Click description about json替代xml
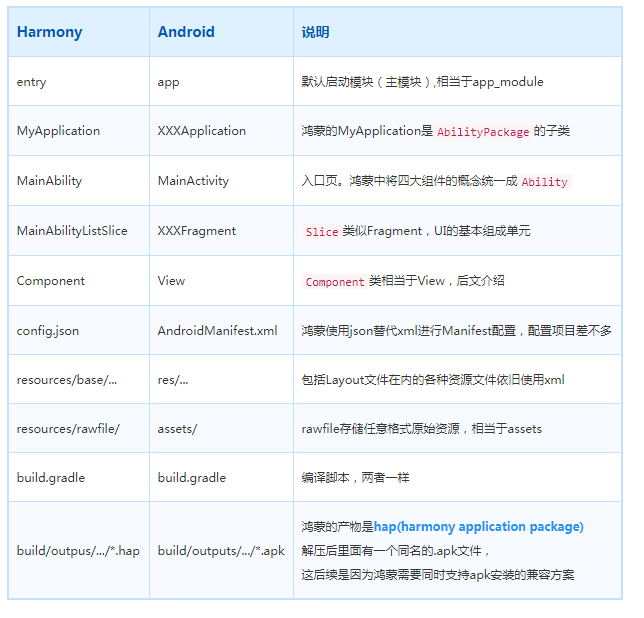 [456, 331]
